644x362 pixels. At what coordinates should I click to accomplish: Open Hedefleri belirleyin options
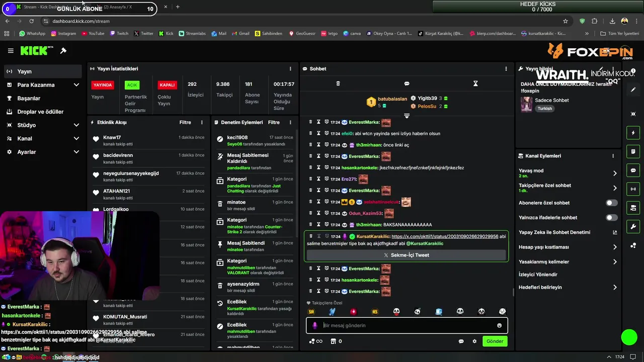click(615, 288)
